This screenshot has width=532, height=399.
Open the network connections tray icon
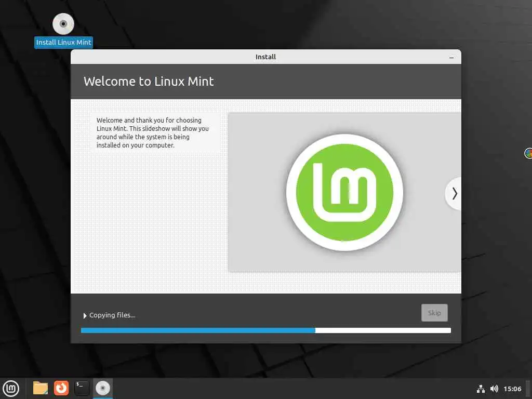pyautogui.click(x=481, y=389)
